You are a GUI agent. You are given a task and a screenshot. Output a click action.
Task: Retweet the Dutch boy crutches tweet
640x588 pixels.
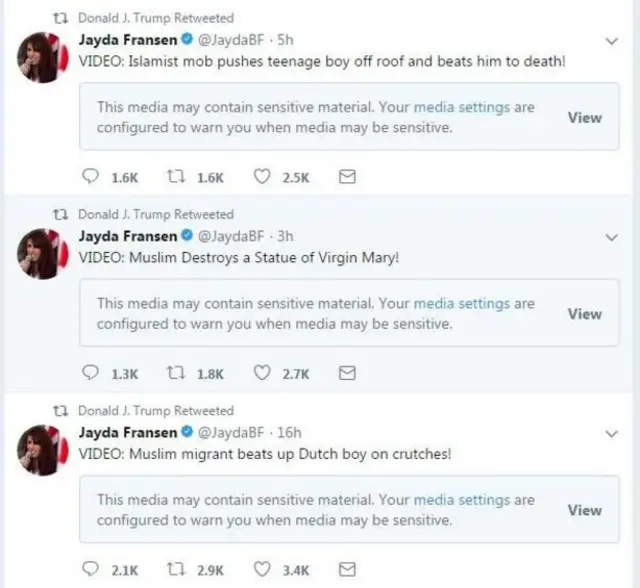[177, 570]
